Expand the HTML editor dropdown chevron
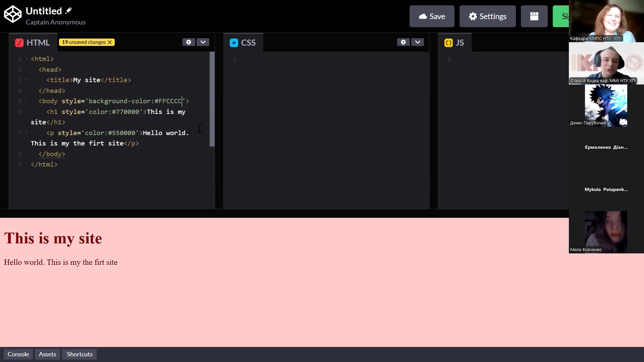Screen dimensions: 644x362 (203, 42)
